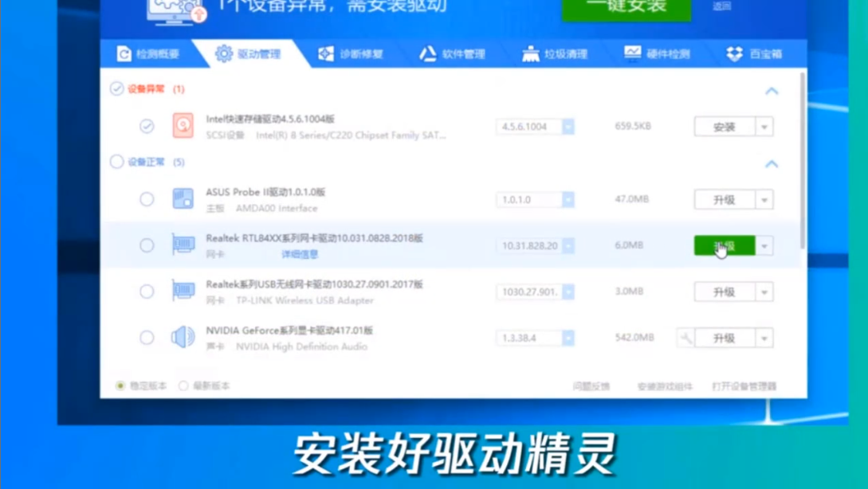Click the ASUS motherboard icon
Screen dimensions: 868x489
[x=183, y=198]
